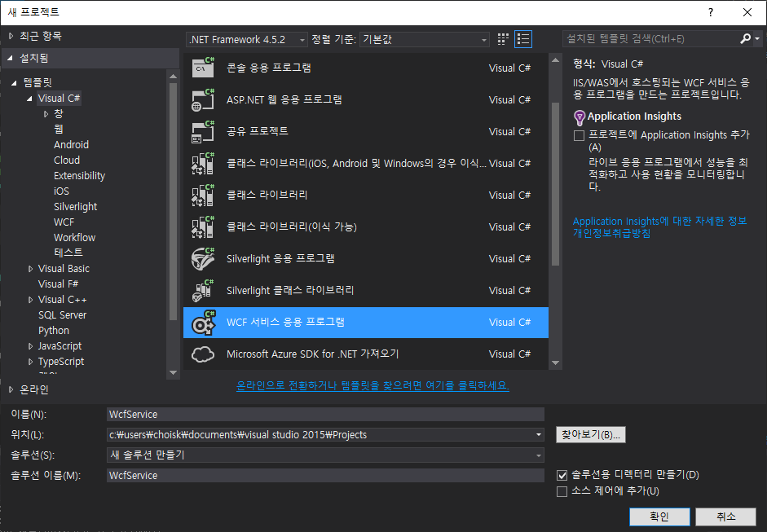Click the 설치된 템플릿 검색 search box
The height and width of the screenshot is (532, 767).
point(650,38)
